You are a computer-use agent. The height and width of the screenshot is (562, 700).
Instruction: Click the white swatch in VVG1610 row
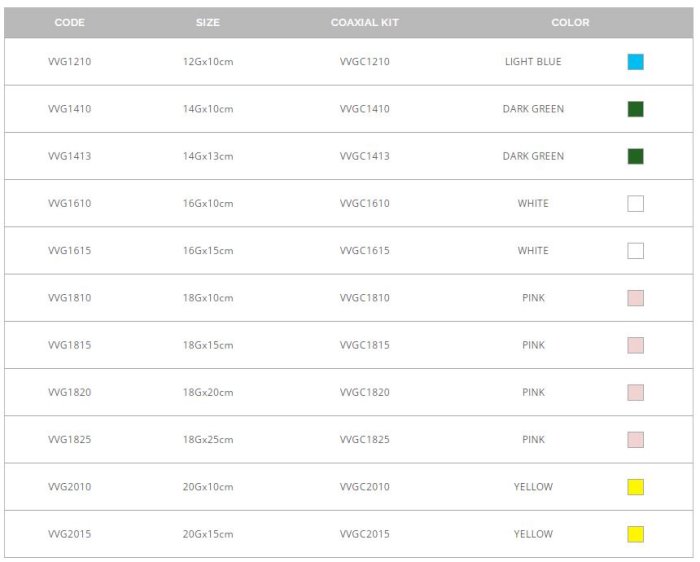(635, 204)
